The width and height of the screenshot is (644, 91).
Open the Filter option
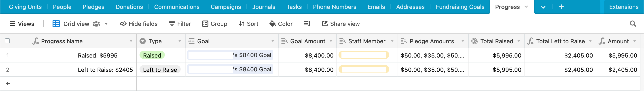tap(180, 24)
